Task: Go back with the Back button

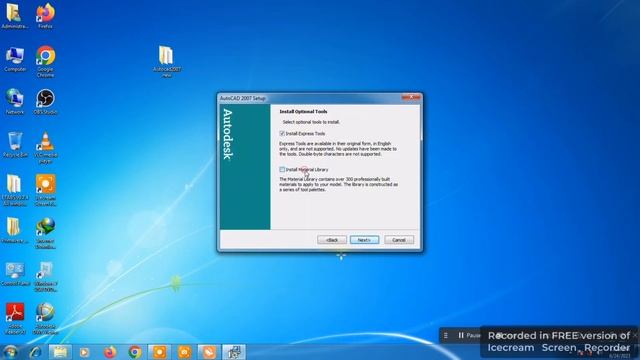Action: click(x=332, y=240)
